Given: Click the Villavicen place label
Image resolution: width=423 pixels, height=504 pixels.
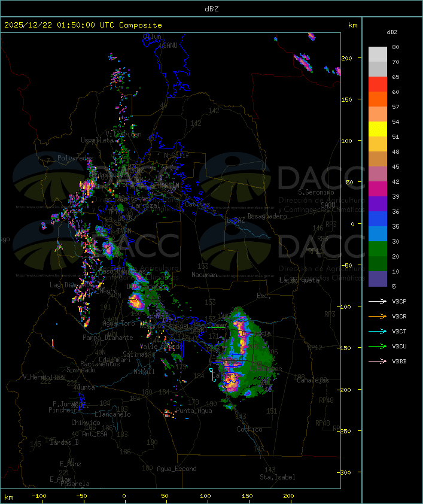Looking at the screenshot, I should (x=124, y=134).
